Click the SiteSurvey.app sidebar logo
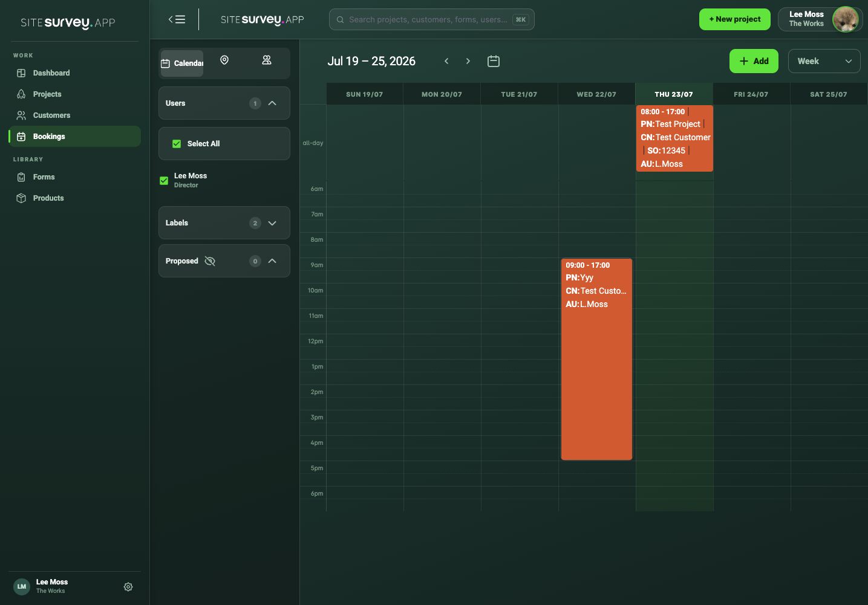The height and width of the screenshot is (605, 868). pyautogui.click(x=68, y=23)
